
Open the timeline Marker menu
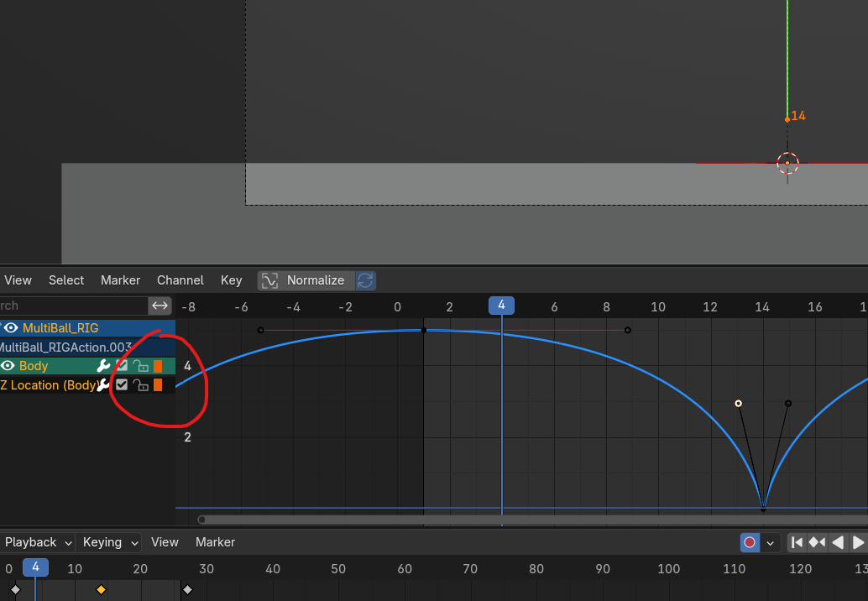pyautogui.click(x=215, y=542)
